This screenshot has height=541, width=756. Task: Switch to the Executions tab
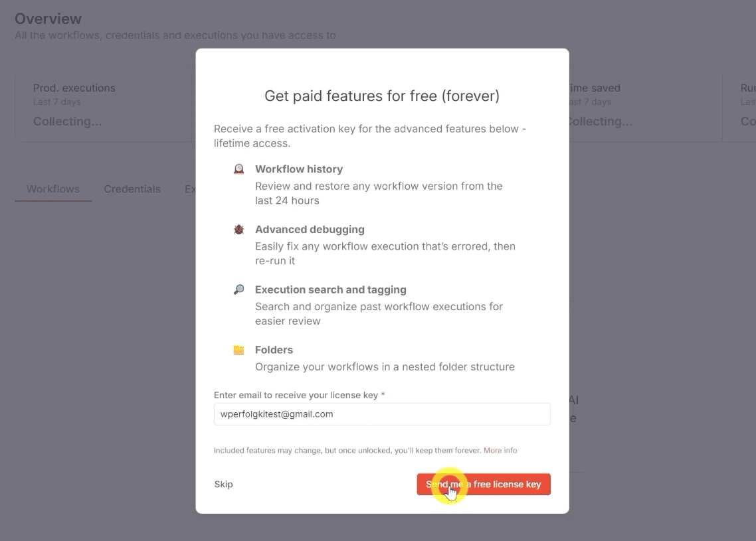(x=191, y=189)
